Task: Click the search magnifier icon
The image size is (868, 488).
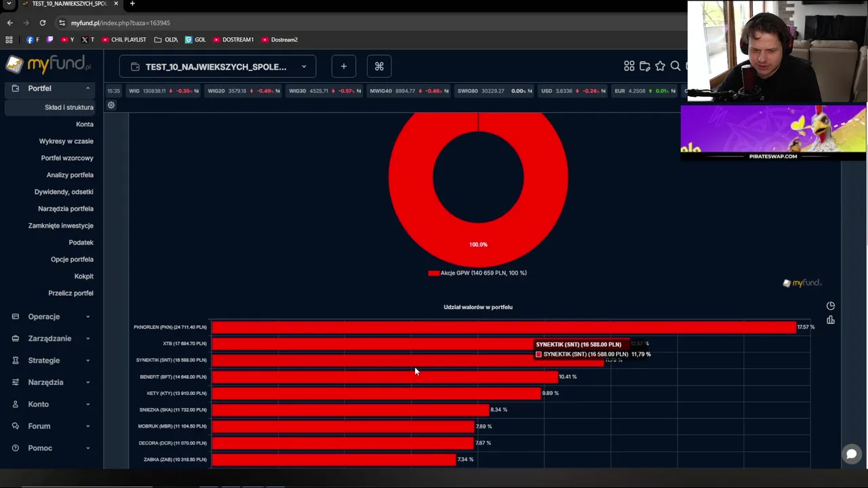Action: click(675, 66)
